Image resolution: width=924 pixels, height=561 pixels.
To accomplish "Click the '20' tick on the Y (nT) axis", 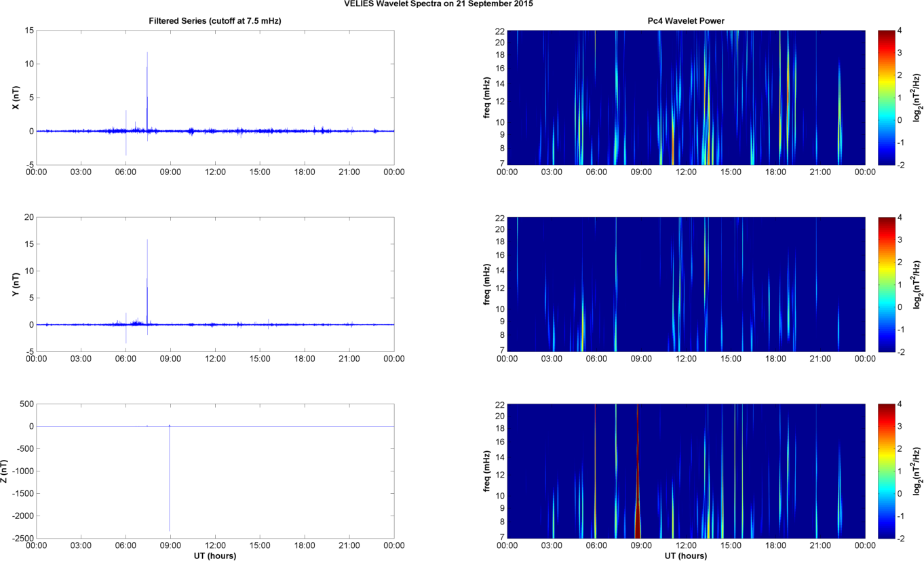I will click(x=27, y=217).
